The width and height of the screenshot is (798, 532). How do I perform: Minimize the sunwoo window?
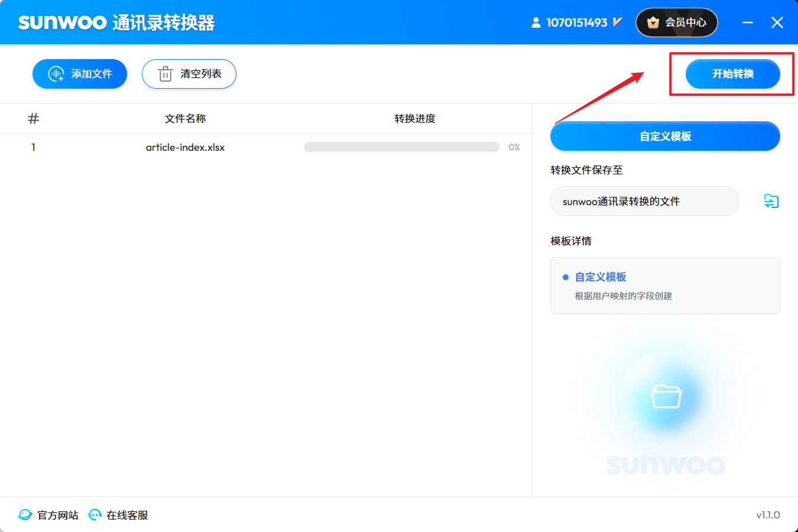[748, 22]
